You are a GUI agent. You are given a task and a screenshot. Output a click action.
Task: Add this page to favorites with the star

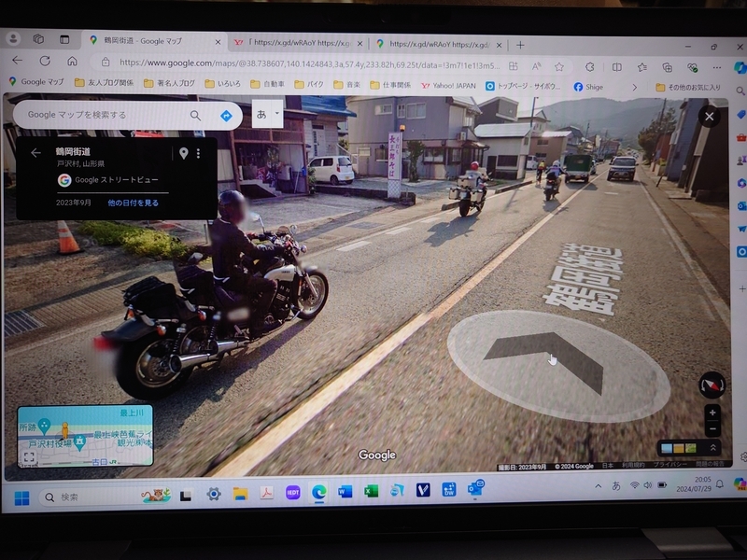pyautogui.click(x=559, y=66)
